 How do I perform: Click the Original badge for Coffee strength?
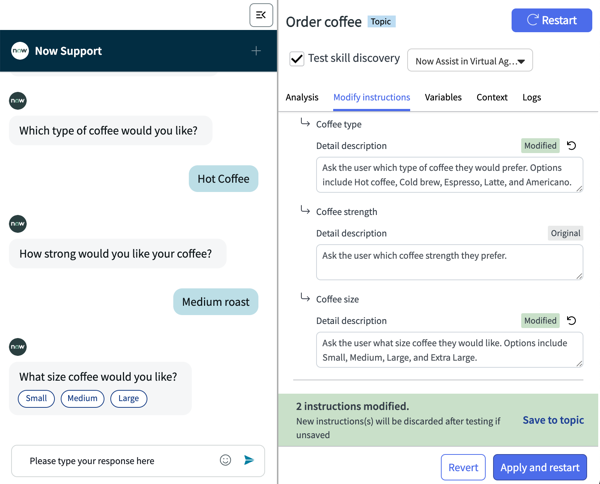565,233
